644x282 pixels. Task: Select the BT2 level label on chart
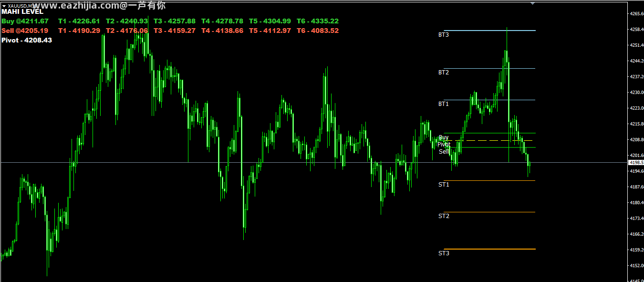pyautogui.click(x=444, y=73)
